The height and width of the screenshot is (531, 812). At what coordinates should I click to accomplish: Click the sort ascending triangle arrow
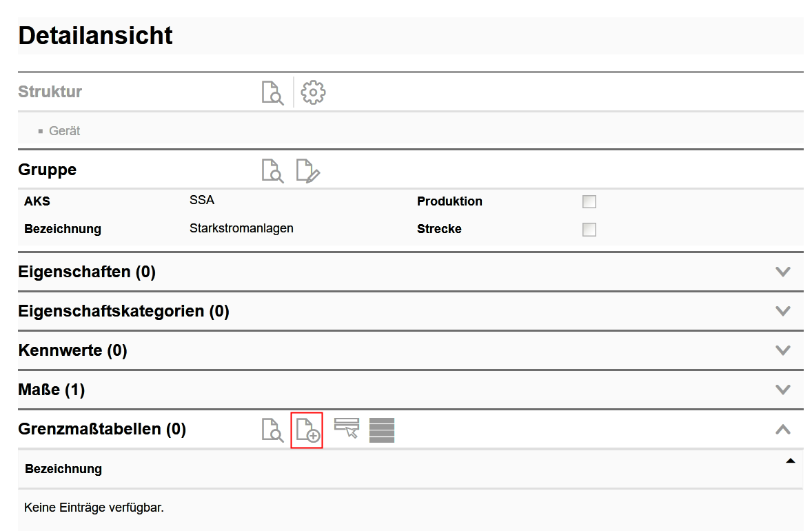click(790, 461)
